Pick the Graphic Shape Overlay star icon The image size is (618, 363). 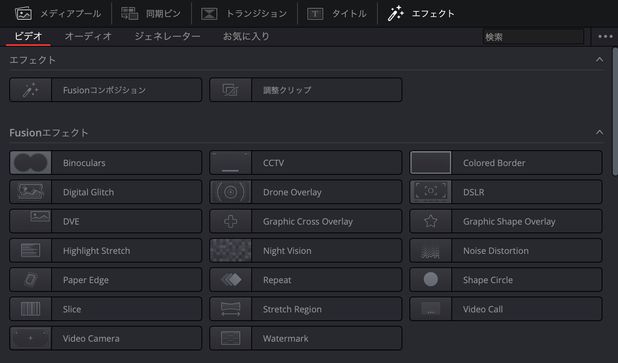pyautogui.click(x=431, y=221)
